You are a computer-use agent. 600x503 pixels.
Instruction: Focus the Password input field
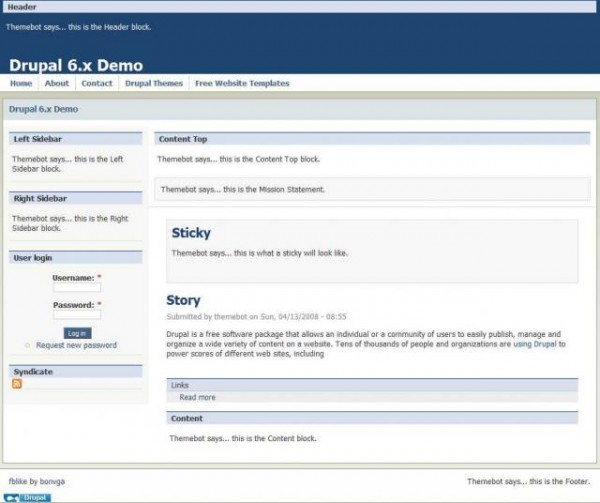pos(77,315)
